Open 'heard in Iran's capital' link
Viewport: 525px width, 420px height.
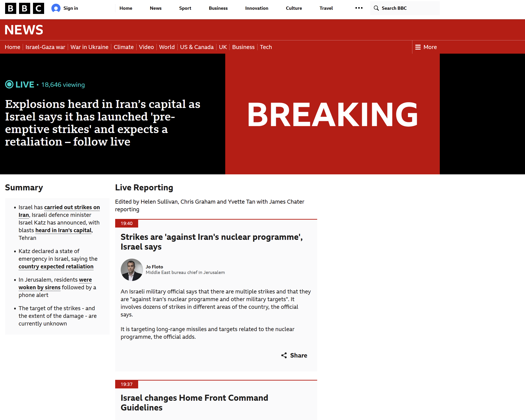[64, 230]
